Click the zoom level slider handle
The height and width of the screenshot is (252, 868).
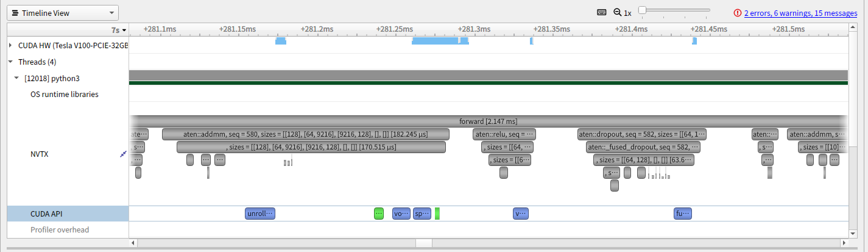point(642,10)
